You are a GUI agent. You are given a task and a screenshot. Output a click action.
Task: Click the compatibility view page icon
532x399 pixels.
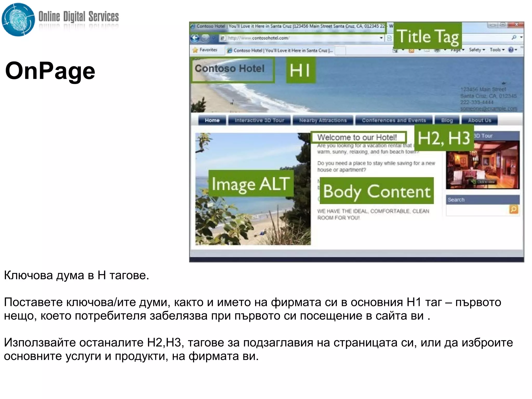[x=389, y=38]
